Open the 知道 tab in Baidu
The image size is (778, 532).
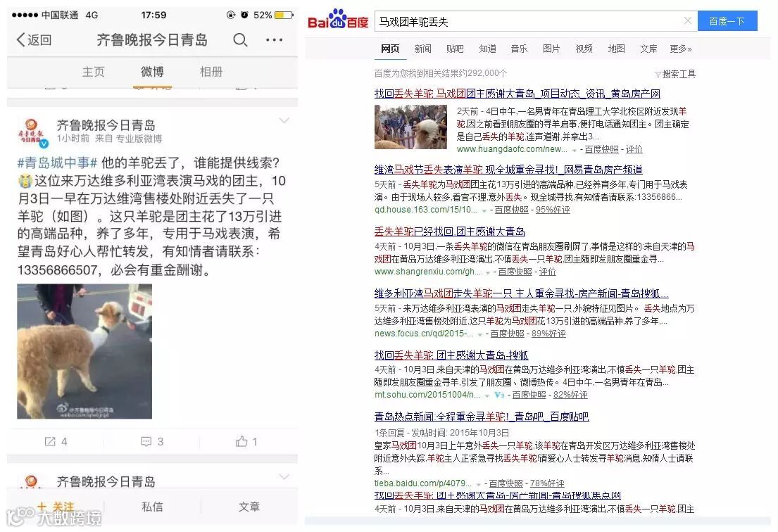point(487,49)
